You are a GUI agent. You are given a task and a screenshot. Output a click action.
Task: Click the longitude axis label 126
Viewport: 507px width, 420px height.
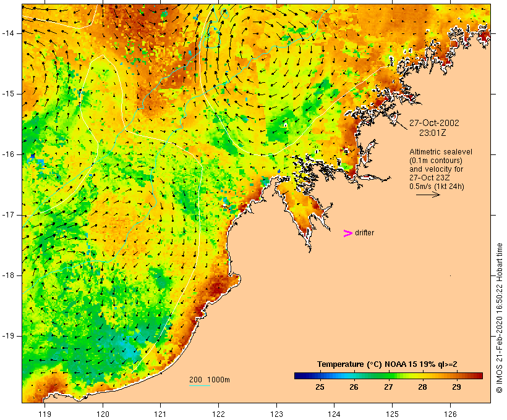tap(450, 414)
